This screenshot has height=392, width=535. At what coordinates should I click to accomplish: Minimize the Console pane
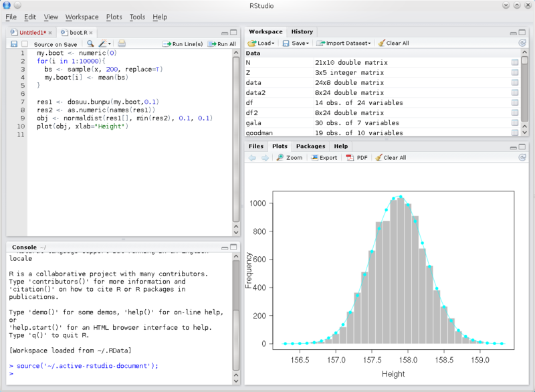[x=225, y=248]
